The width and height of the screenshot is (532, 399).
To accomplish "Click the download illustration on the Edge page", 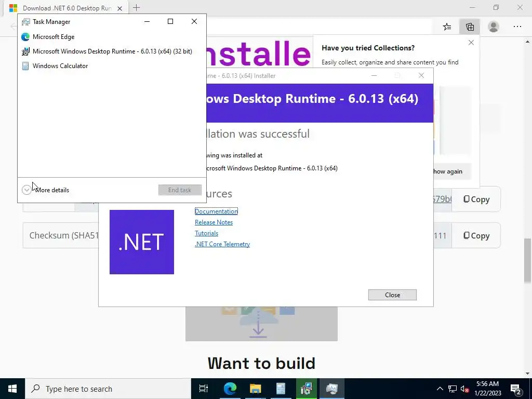I will 261,324.
